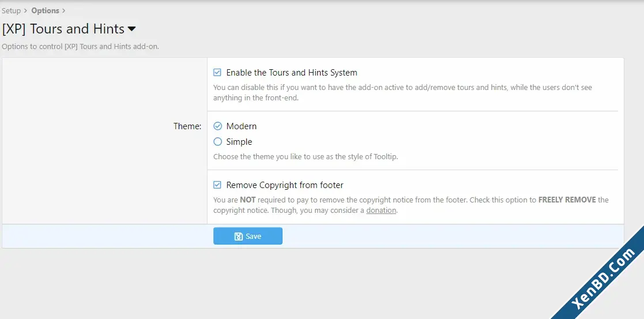Choose the Simple theme radio button
This screenshot has height=319, width=644.
click(x=218, y=142)
